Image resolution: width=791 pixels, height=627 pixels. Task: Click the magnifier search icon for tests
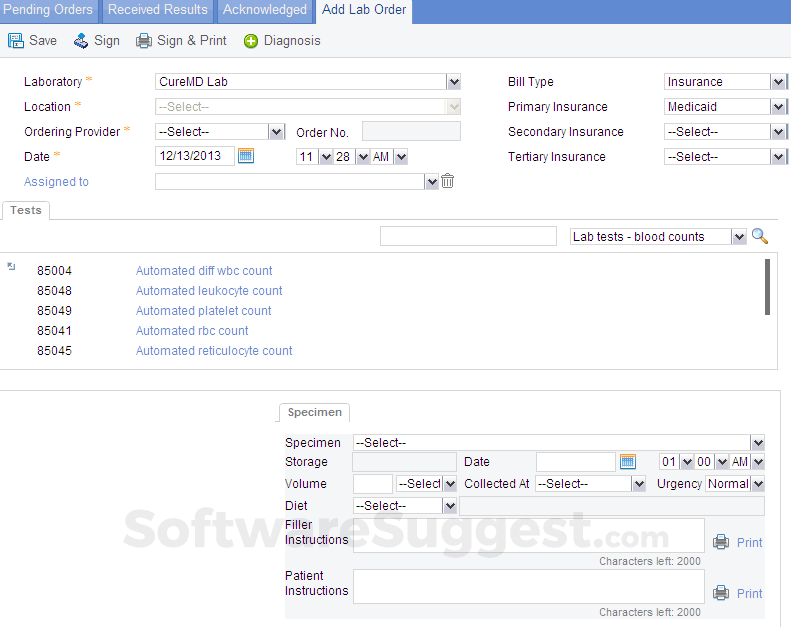pos(760,236)
